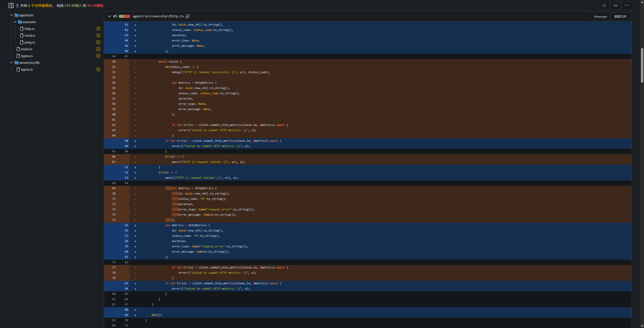Screen dimensions: 644x328
Task: Click modified status icon beside main.rs
Action: (x=98, y=49)
